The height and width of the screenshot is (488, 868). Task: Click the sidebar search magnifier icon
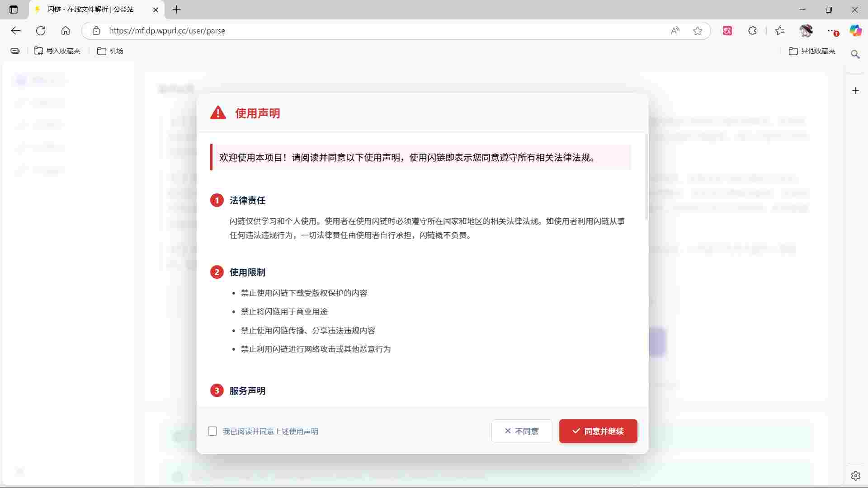click(855, 54)
